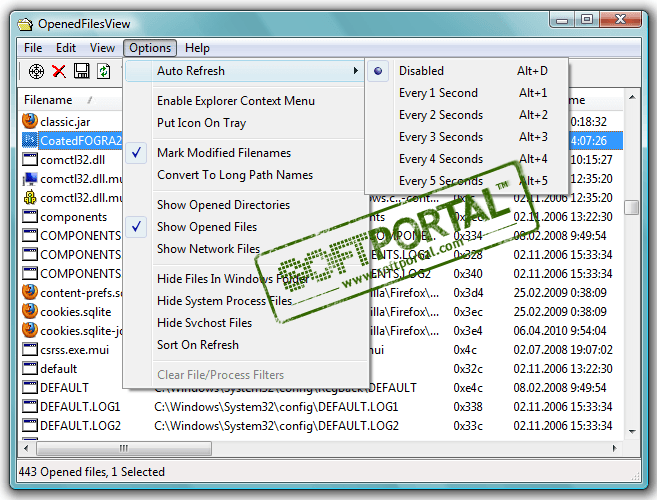
Task: Enable Show Network Files
Action: (247, 249)
